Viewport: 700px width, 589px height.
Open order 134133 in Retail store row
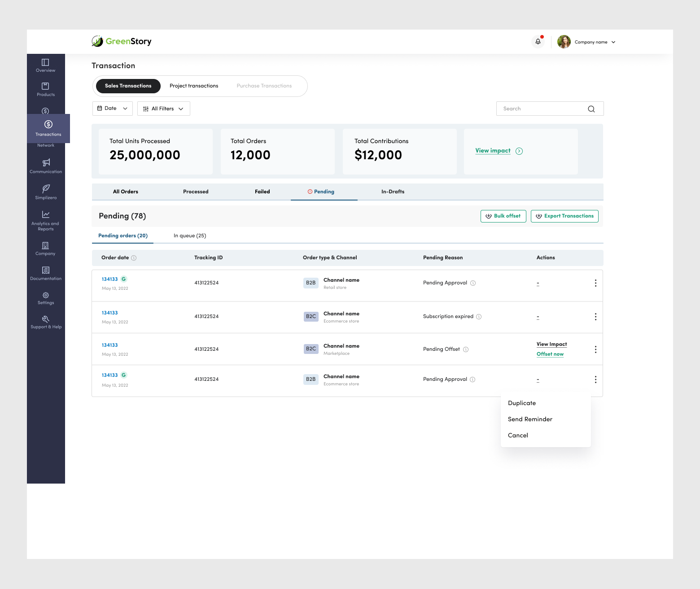point(109,279)
